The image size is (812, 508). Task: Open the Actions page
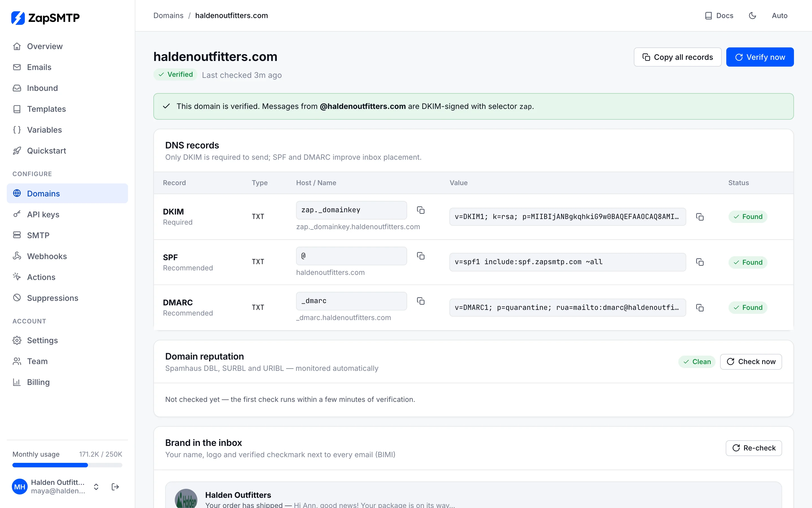[x=67, y=277]
